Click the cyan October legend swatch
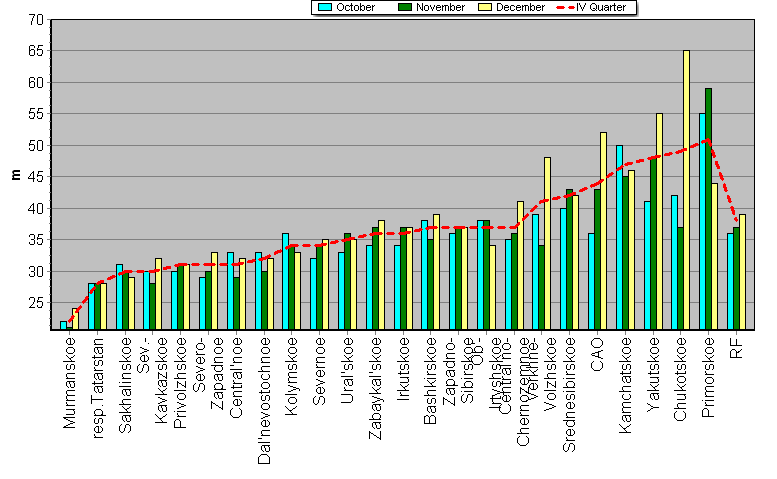 point(325,7)
